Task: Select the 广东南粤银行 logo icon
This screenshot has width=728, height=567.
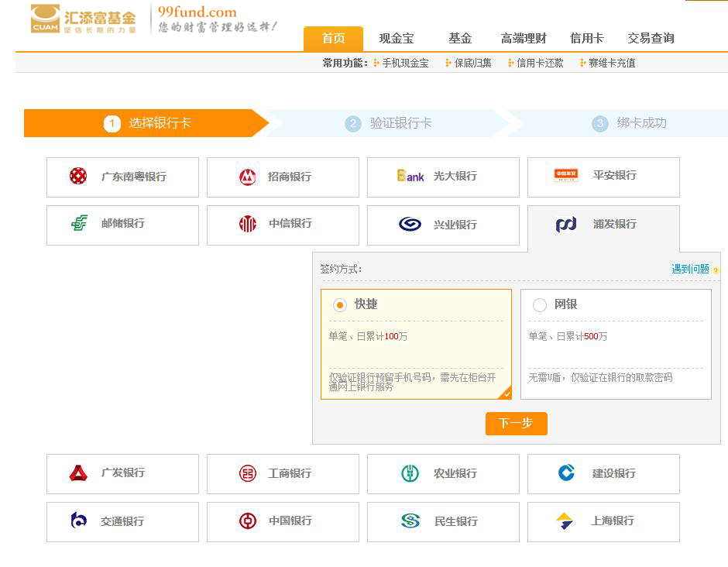Action: [x=78, y=177]
